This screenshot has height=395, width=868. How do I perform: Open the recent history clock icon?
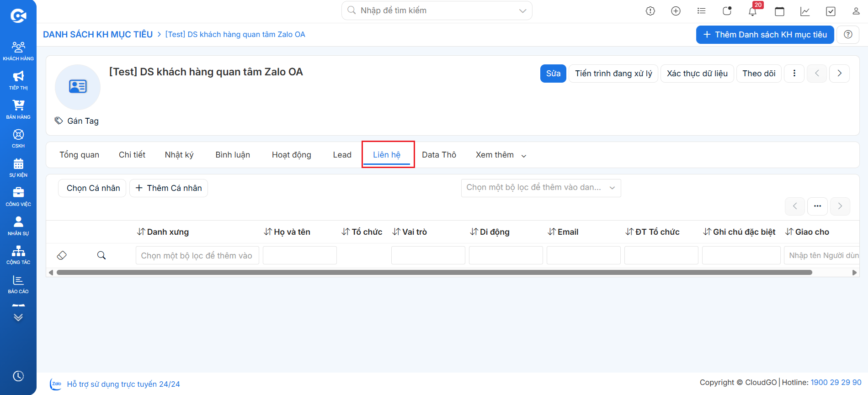tap(18, 376)
